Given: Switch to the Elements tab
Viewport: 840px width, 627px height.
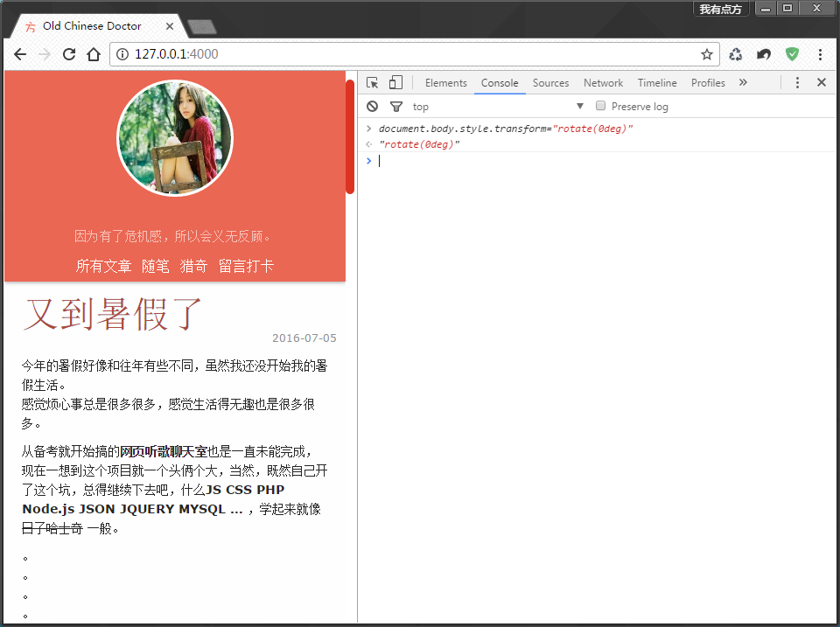Looking at the screenshot, I should pyautogui.click(x=445, y=83).
